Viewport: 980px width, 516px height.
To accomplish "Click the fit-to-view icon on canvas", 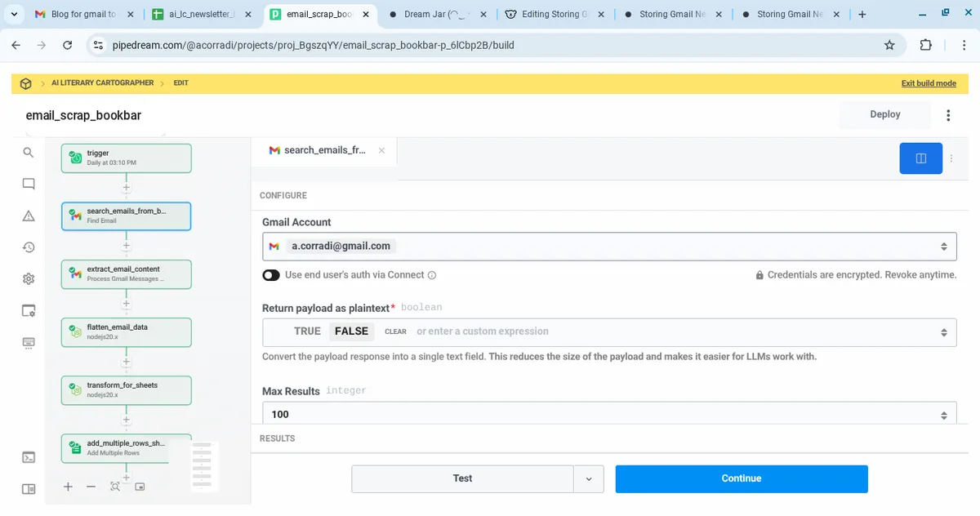I will pyautogui.click(x=115, y=487).
